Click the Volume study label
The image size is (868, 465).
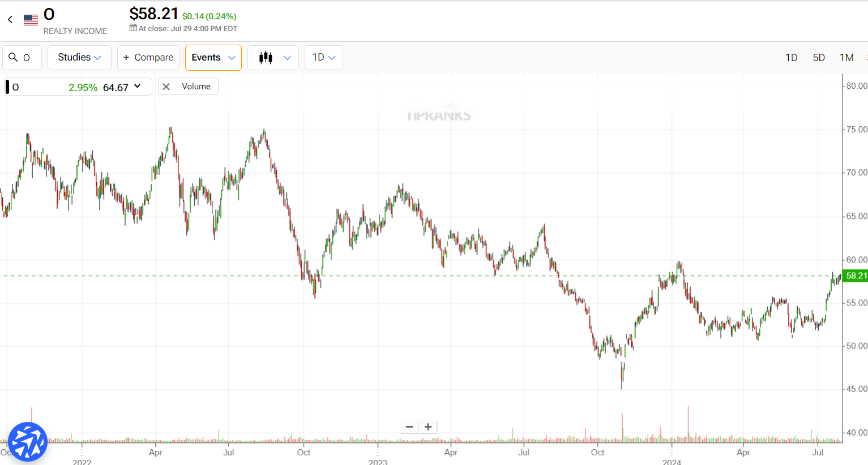(x=196, y=87)
